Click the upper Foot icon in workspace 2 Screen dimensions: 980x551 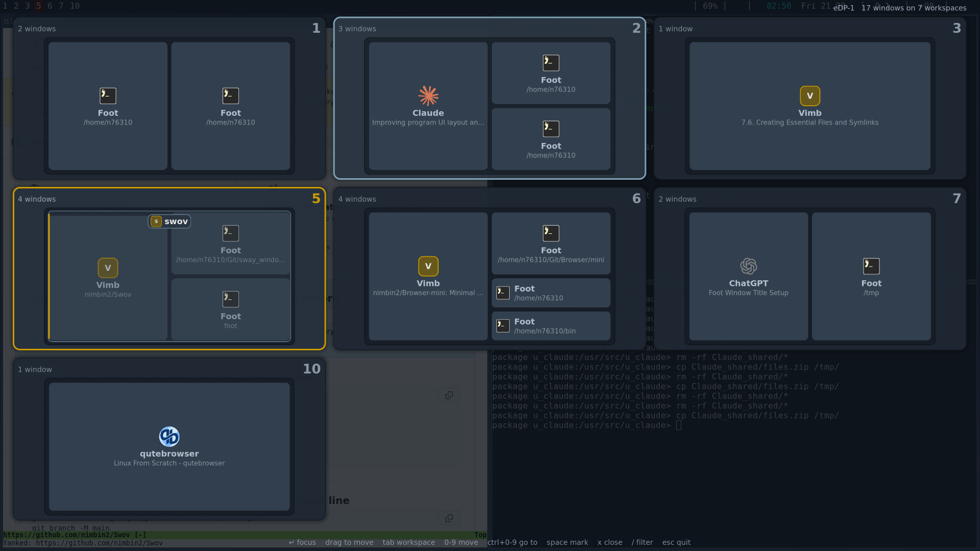coord(551,63)
